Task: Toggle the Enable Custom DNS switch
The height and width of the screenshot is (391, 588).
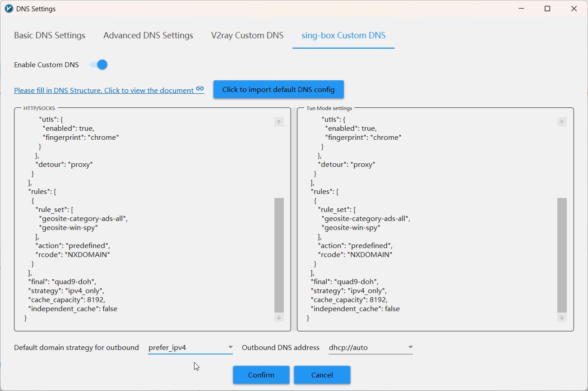Action: (99, 65)
